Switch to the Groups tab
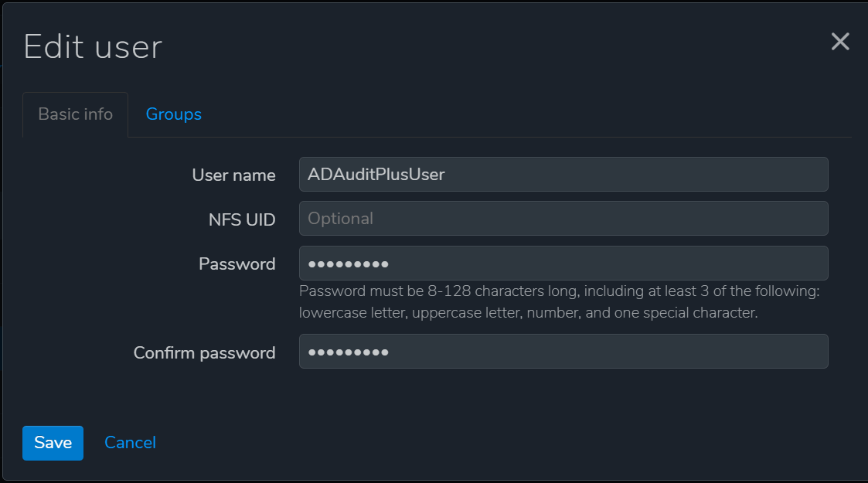868x483 pixels. click(173, 114)
